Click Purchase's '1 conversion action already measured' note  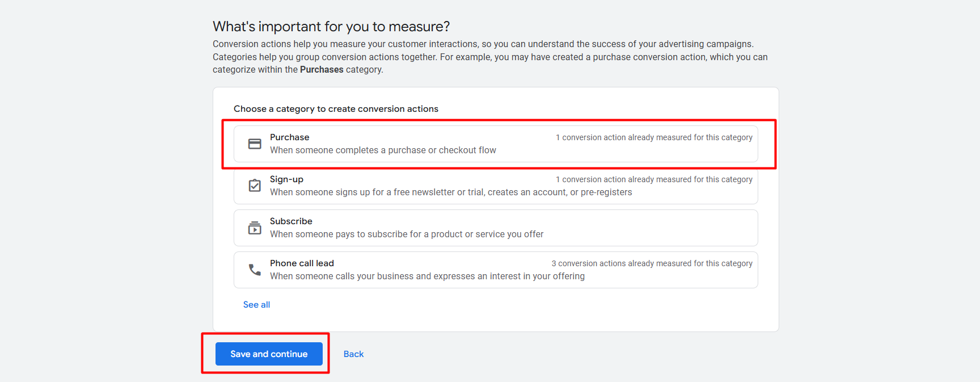(654, 137)
